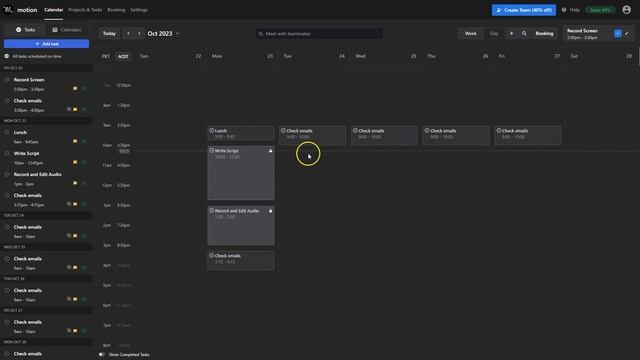
Task: Click yellow flag icon on Record Screen task
Action: tap(75, 89)
